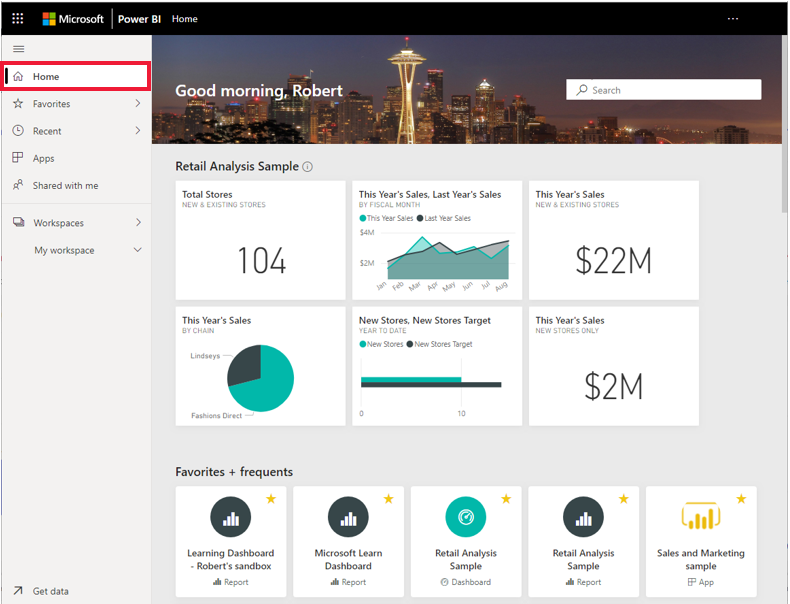Click the vertical scrollbar thumb at right

point(784,123)
